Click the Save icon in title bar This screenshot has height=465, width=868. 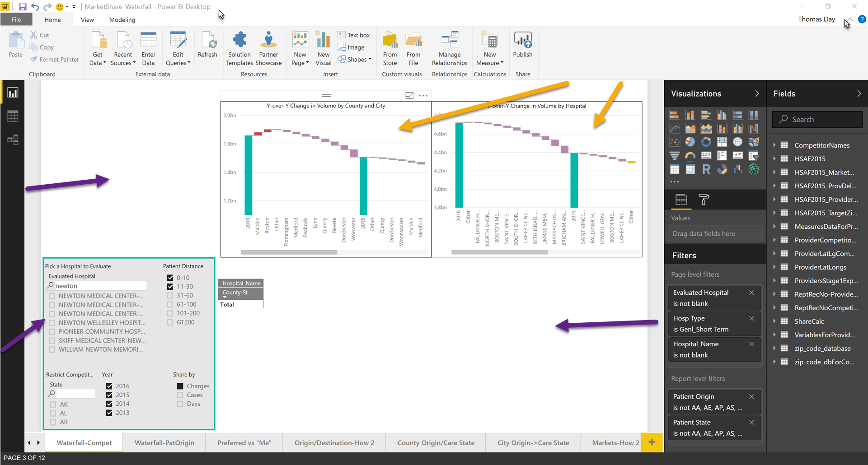pyautogui.click(x=23, y=7)
